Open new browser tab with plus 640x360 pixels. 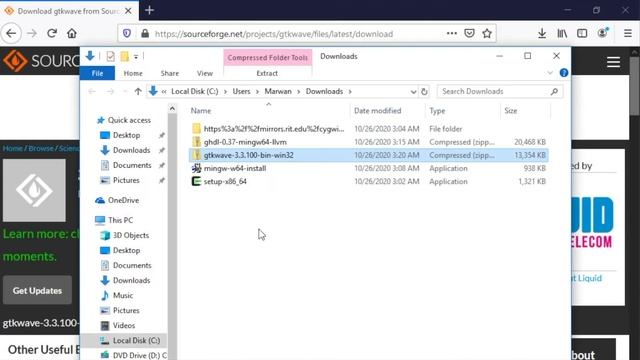pyautogui.click(x=149, y=10)
